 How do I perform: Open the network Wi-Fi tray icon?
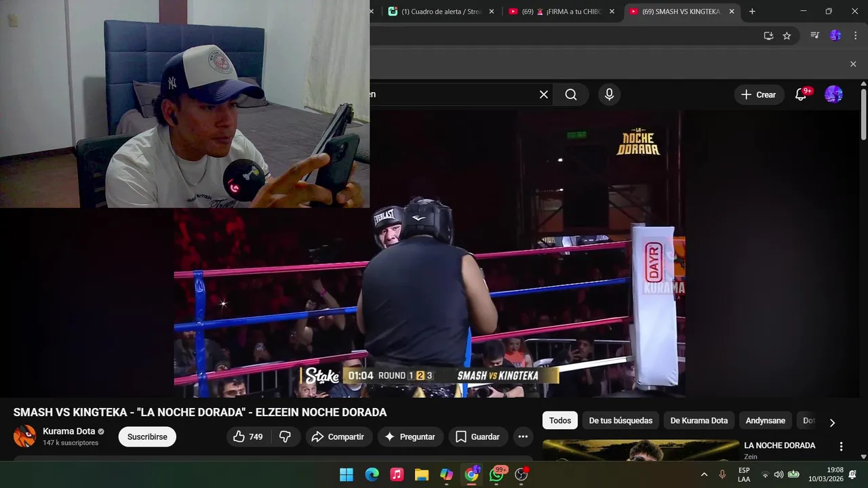[766, 474]
